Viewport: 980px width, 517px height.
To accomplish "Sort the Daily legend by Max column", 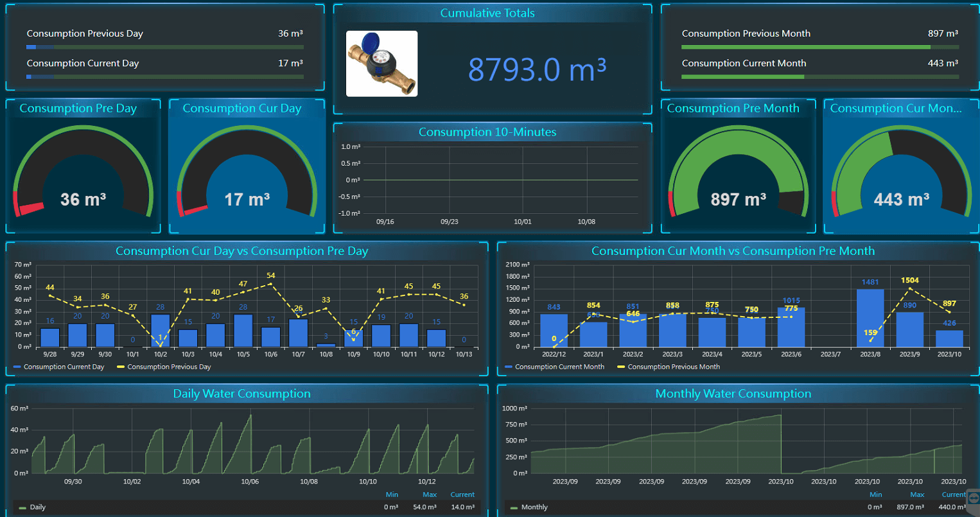I will tap(430, 495).
